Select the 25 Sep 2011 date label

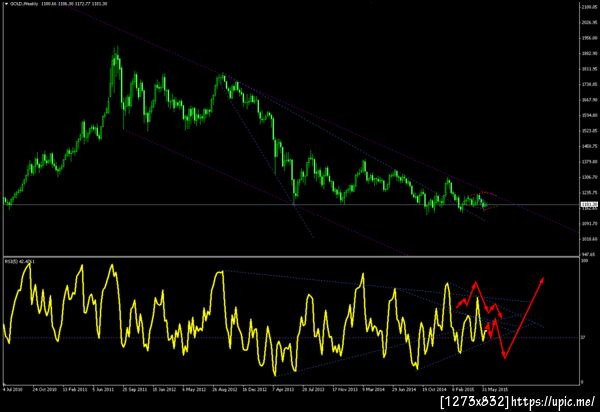135,389
